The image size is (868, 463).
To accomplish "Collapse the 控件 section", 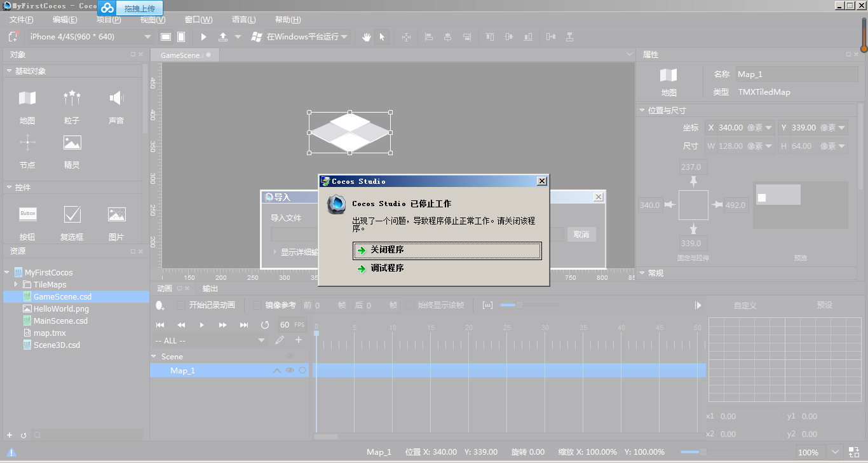I will [x=10, y=188].
